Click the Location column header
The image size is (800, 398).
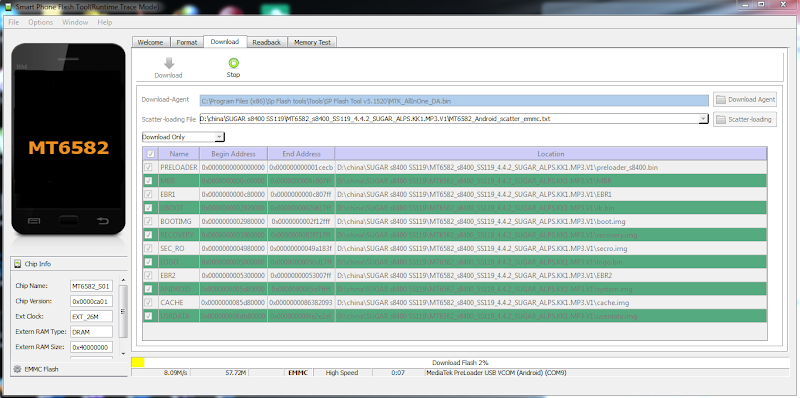(x=551, y=154)
